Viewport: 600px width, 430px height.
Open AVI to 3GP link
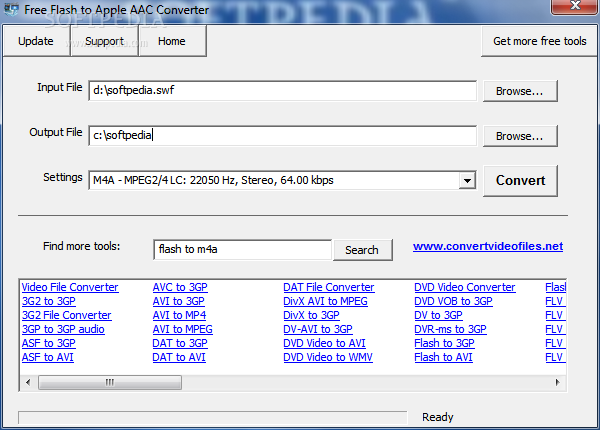[x=178, y=301]
